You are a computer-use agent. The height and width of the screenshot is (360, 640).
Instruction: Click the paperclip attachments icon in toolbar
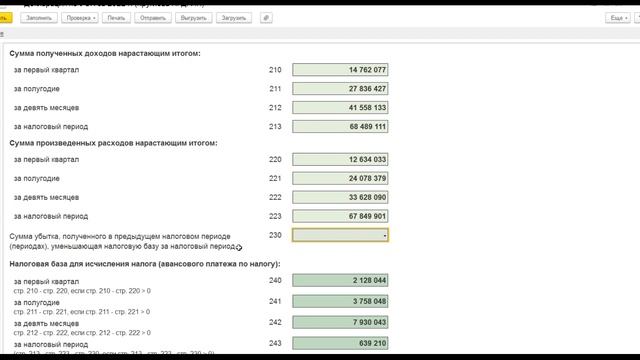266,18
